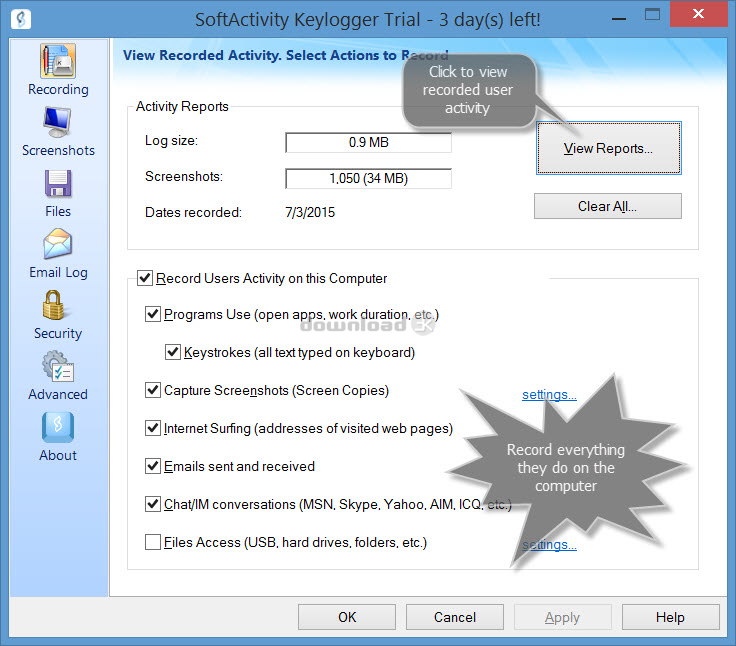Click the View Reports button
The height and width of the screenshot is (646, 736).
click(x=608, y=149)
